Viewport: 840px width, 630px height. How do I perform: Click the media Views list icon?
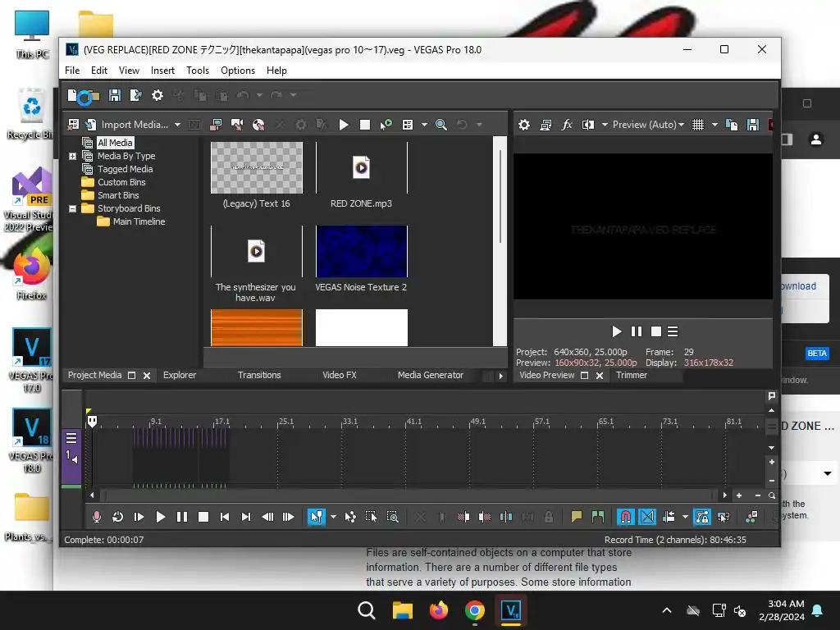coord(408,125)
